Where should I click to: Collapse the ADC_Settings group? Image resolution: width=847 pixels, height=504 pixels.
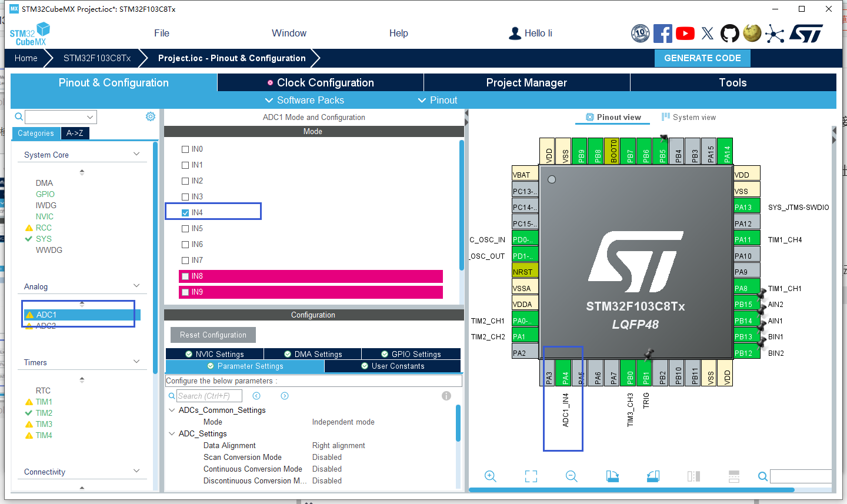coord(172,433)
